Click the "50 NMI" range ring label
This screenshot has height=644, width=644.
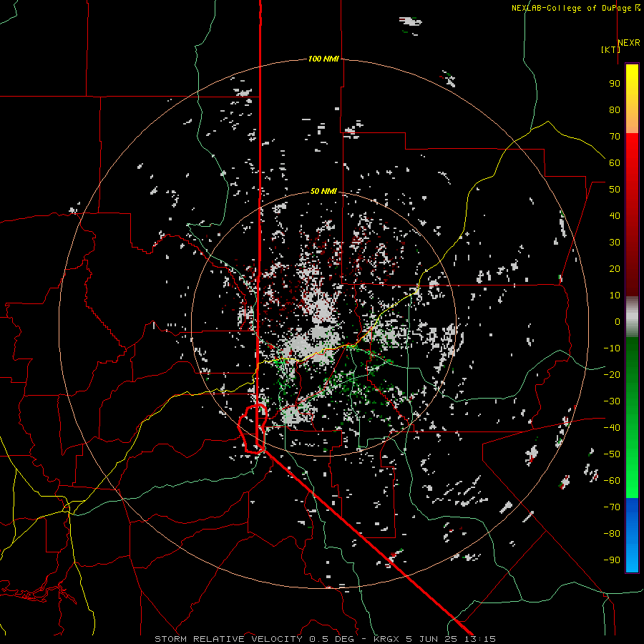[x=323, y=191]
